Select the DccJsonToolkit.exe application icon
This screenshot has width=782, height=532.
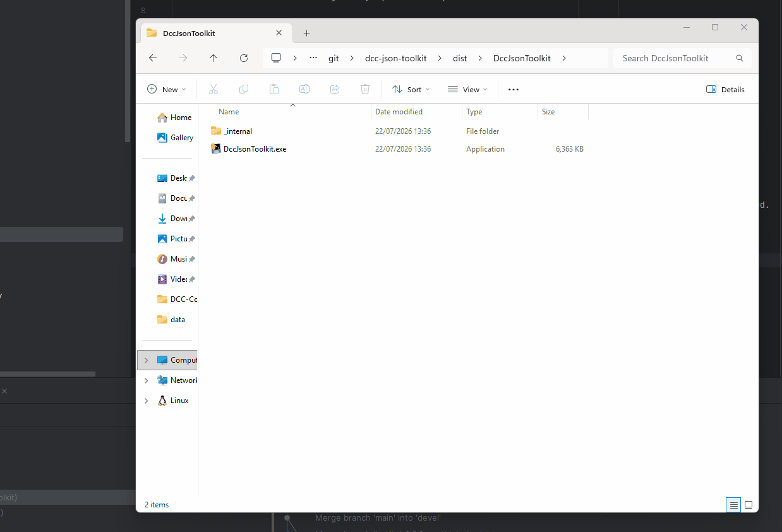click(216, 149)
